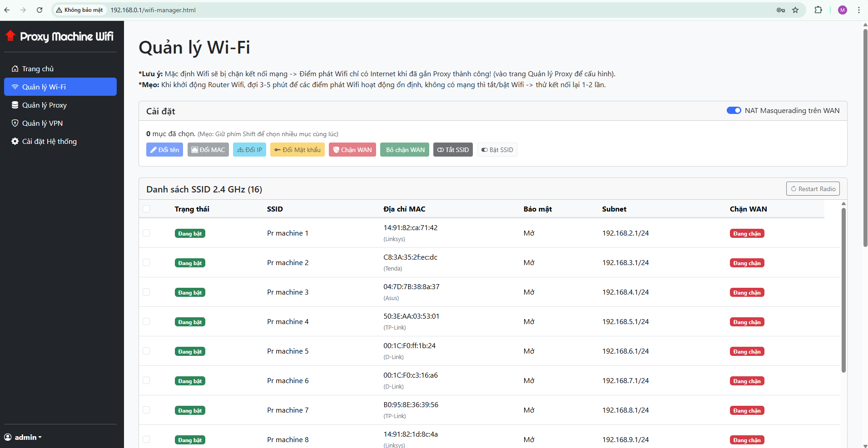Click the Restart Radio button
This screenshot has width=868, height=448.
[x=813, y=189]
